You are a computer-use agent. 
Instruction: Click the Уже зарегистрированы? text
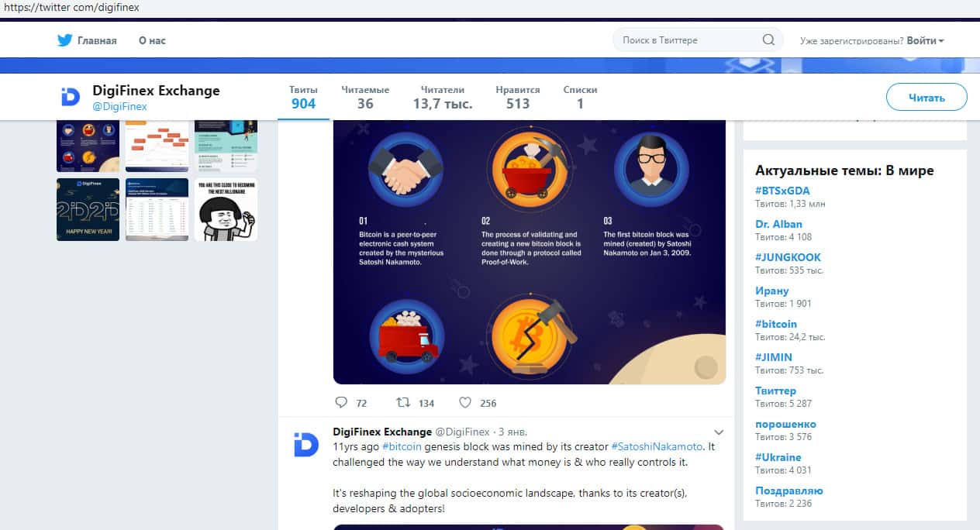pyautogui.click(x=851, y=40)
